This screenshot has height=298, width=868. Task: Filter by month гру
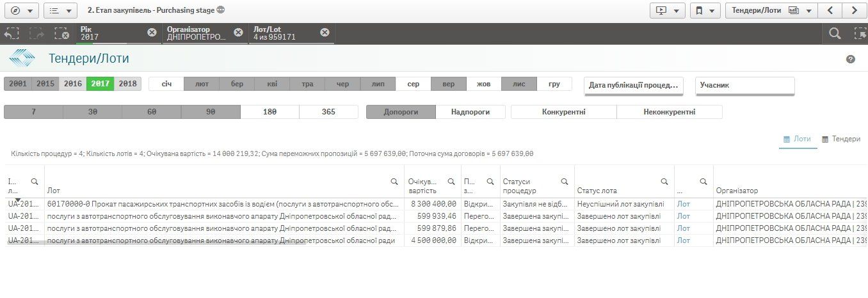coord(554,84)
